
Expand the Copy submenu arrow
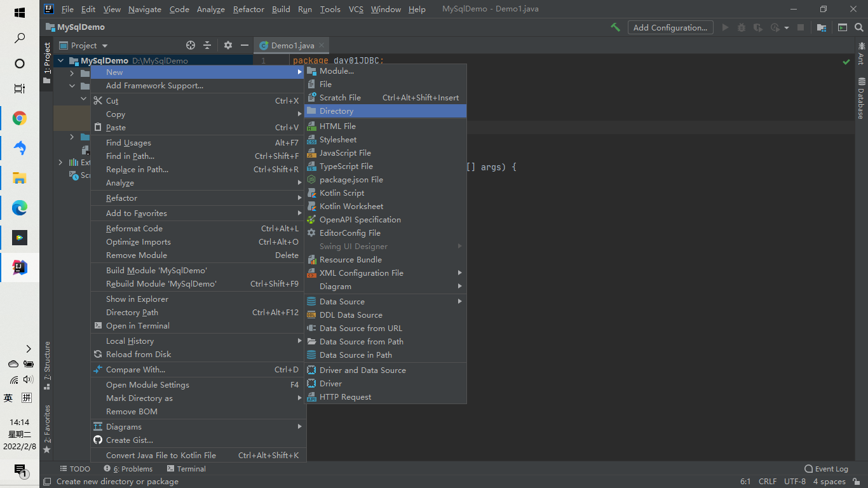pyautogui.click(x=300, y=114)
